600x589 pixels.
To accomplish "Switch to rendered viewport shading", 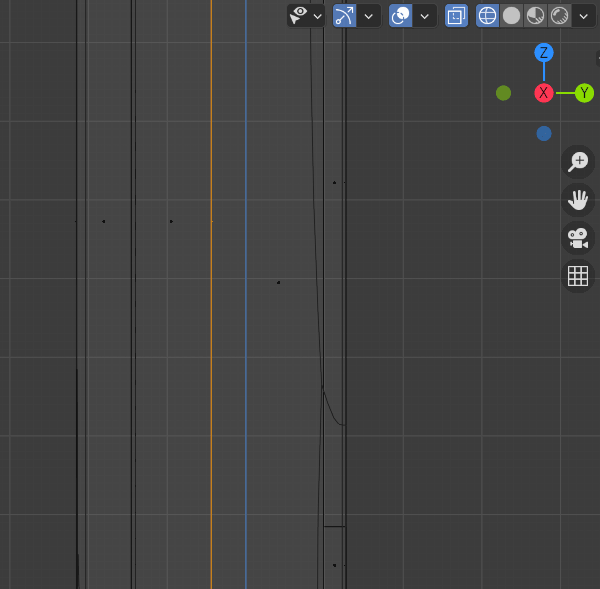I will pyautogui.click(x=559, y=16).
